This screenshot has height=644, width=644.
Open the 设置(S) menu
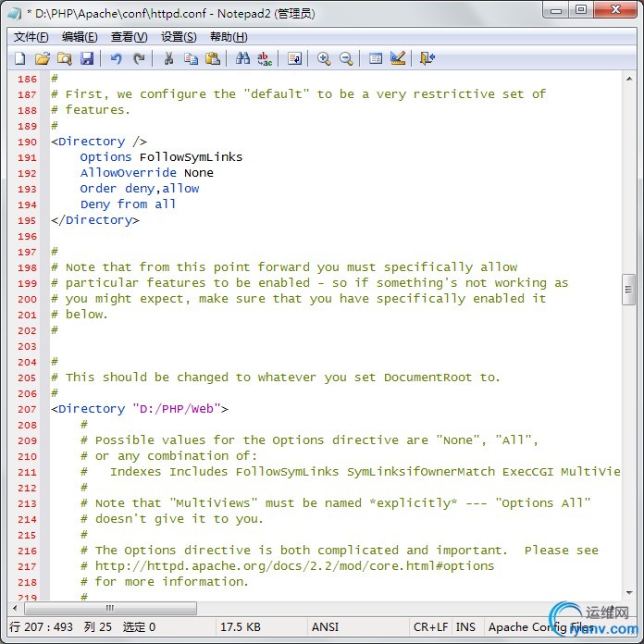(179, 37)
